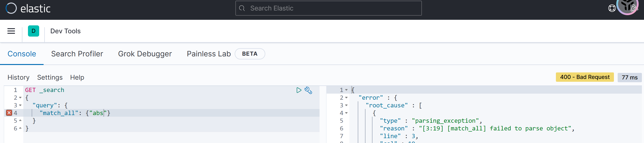Click the BETA badge
Screen dimensions: 644x143
coord(250,54)
